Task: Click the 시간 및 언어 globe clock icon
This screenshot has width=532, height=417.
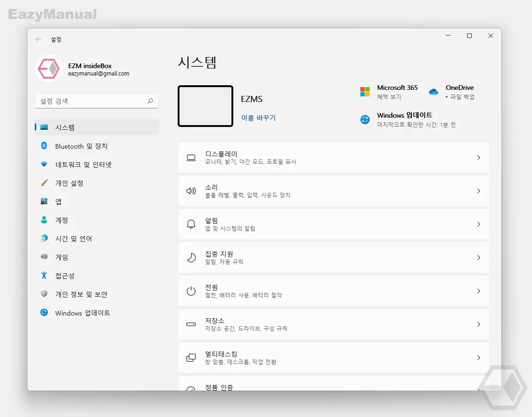Action: [x=44, y=238]
